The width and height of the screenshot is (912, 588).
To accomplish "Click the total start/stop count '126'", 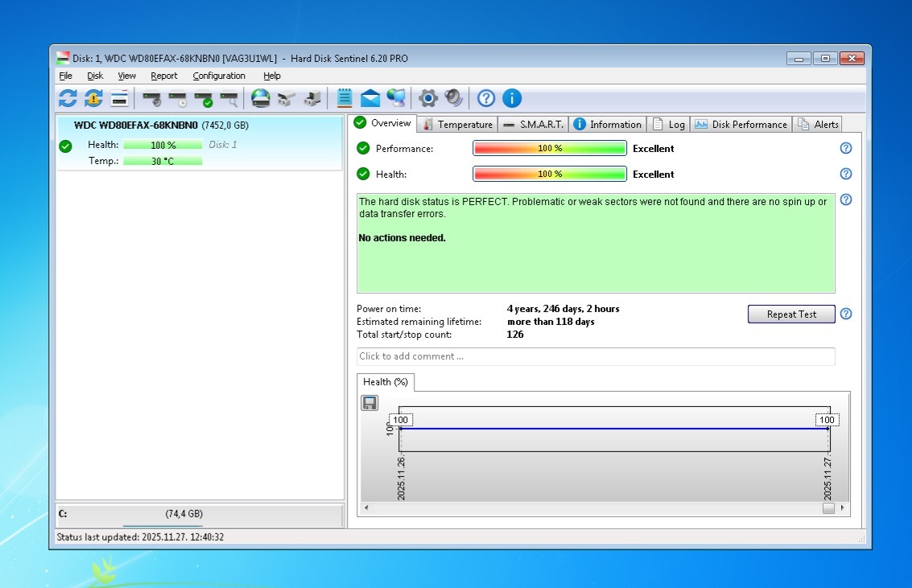I will coord(514,335).
